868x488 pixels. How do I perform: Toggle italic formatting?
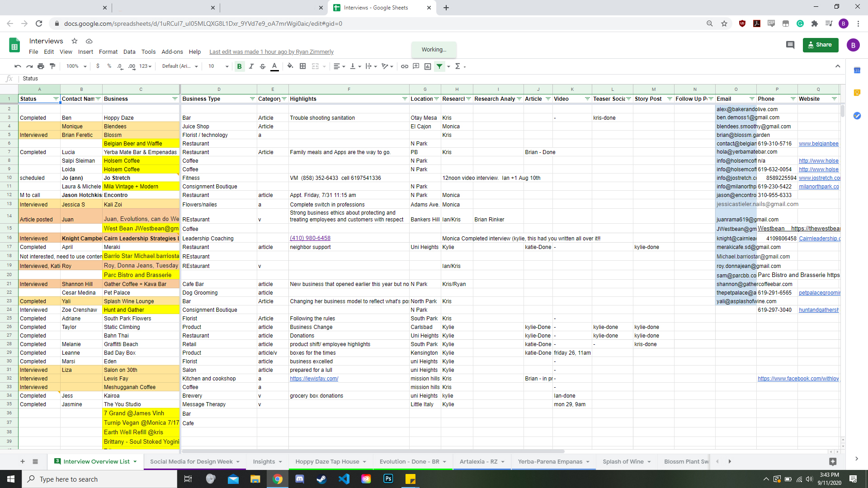(x=251, y=66)
